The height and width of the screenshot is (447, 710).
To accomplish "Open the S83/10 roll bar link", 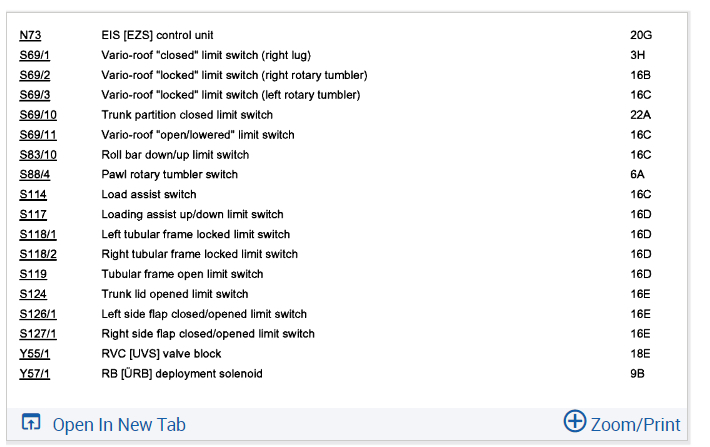I will point(37,155).
